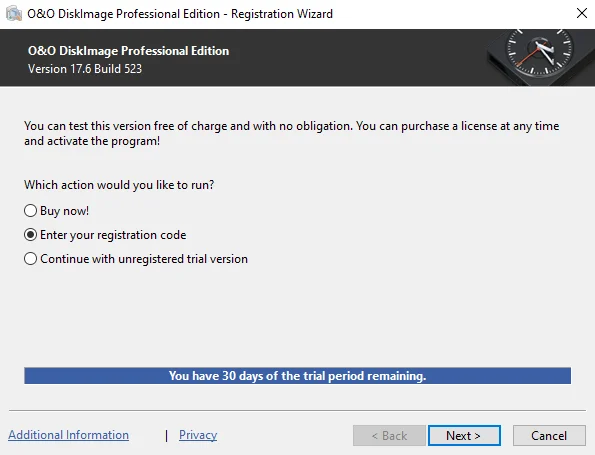Close the Registration Wizard window

[582, 13]
